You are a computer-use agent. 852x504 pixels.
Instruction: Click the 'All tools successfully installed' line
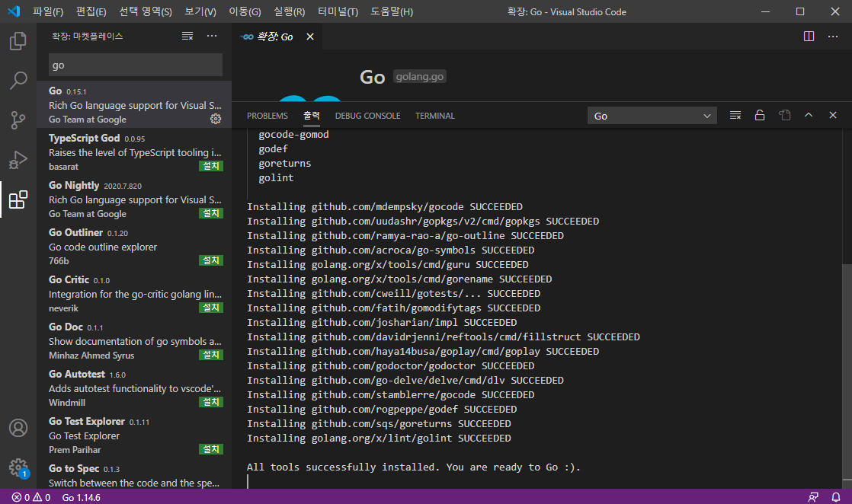click(414, 467)
